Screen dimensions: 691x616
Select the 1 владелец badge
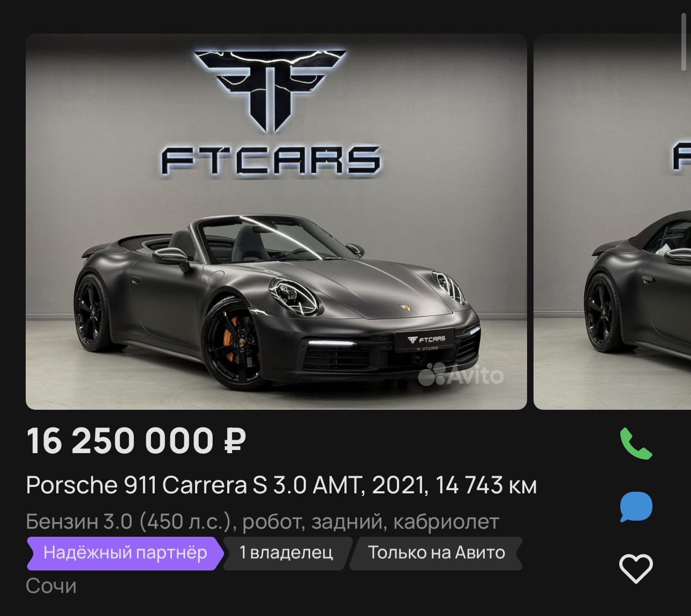coord(286,553)
